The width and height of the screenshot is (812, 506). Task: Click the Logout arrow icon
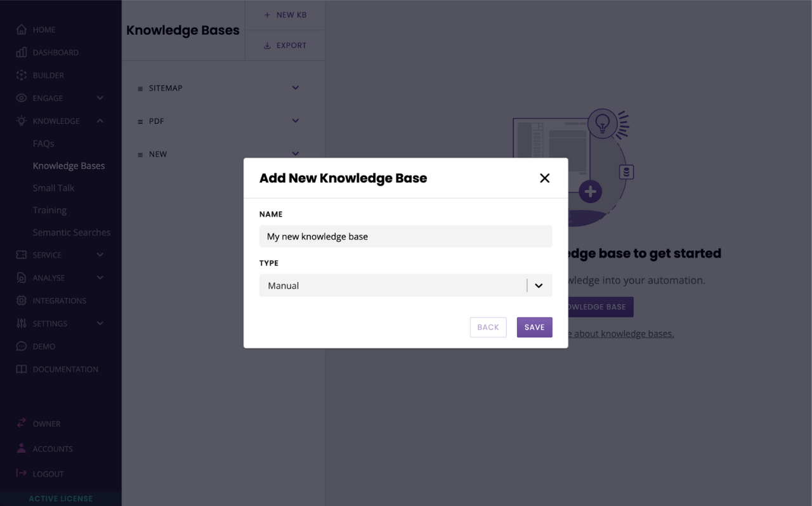click(x=22, y=473)
